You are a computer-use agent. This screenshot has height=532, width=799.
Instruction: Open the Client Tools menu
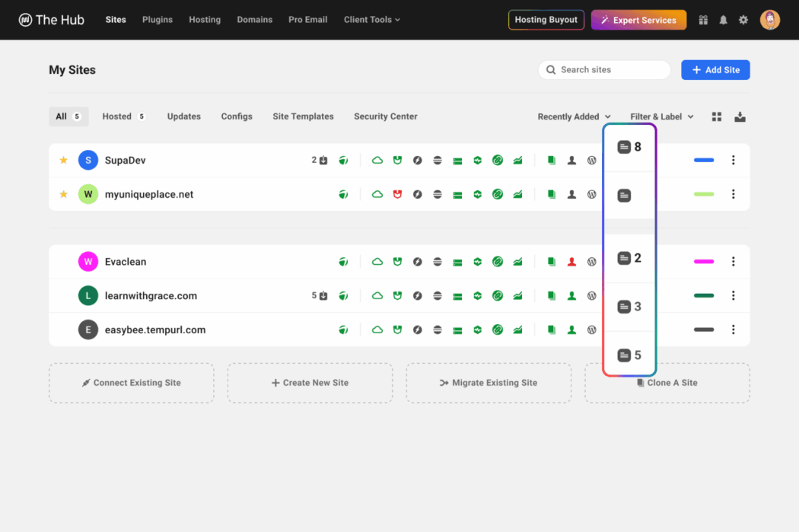click(x=371, y=20)
